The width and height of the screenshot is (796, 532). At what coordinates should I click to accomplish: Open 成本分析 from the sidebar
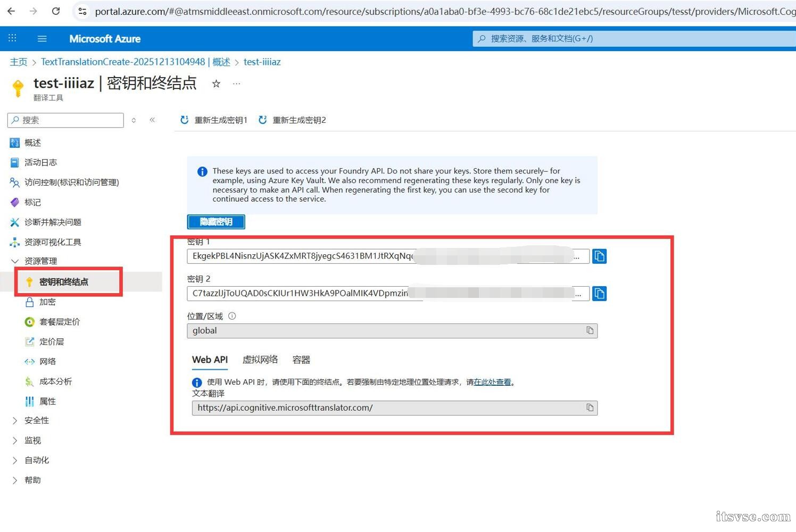(55, 381)
